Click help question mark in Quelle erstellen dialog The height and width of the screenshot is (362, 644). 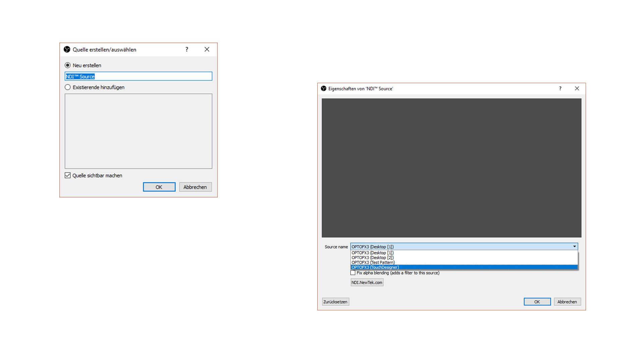187,50
